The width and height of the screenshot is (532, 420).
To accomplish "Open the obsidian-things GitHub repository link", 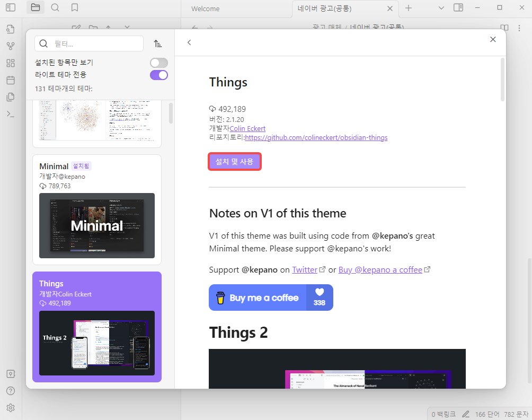I will 316,137.
